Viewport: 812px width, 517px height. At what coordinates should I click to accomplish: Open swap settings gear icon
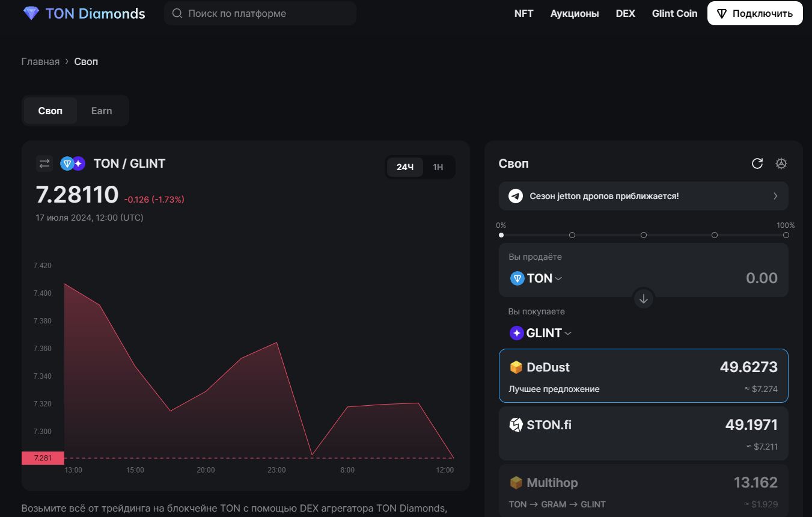click(781, 164)
